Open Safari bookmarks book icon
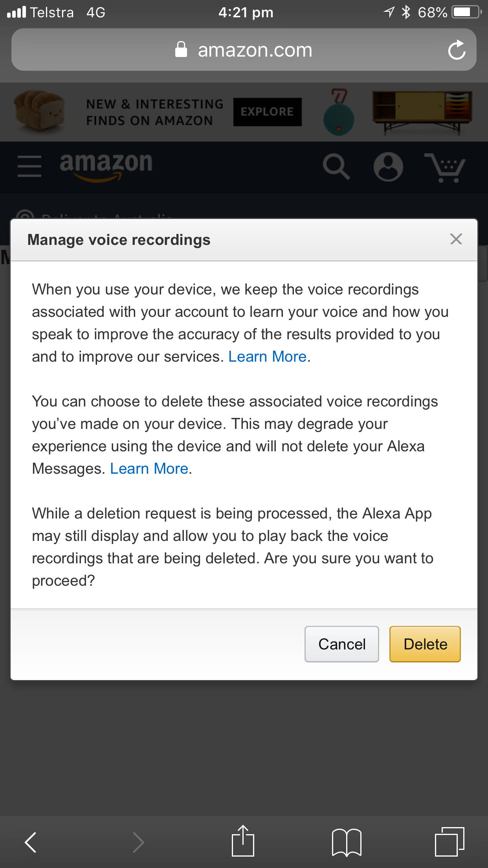This screenshot has height=868, width=488. 347,842
